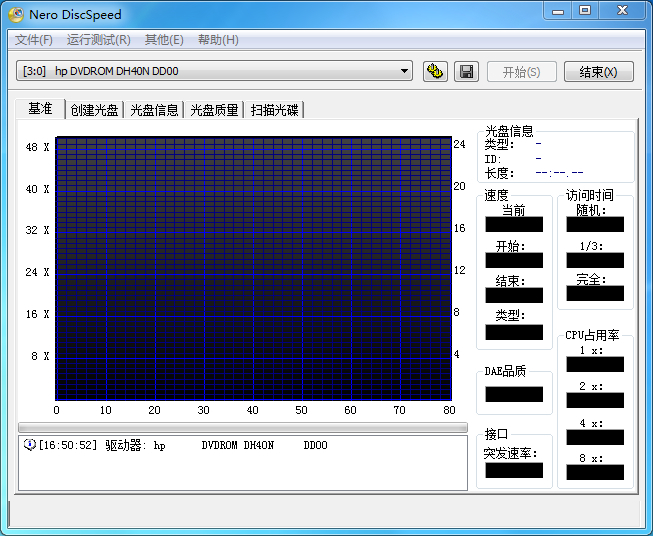Image resolution: width=653 pixels, height=536 pixels.
Task: Click the info icon in log entry
Action: point(29,445)
